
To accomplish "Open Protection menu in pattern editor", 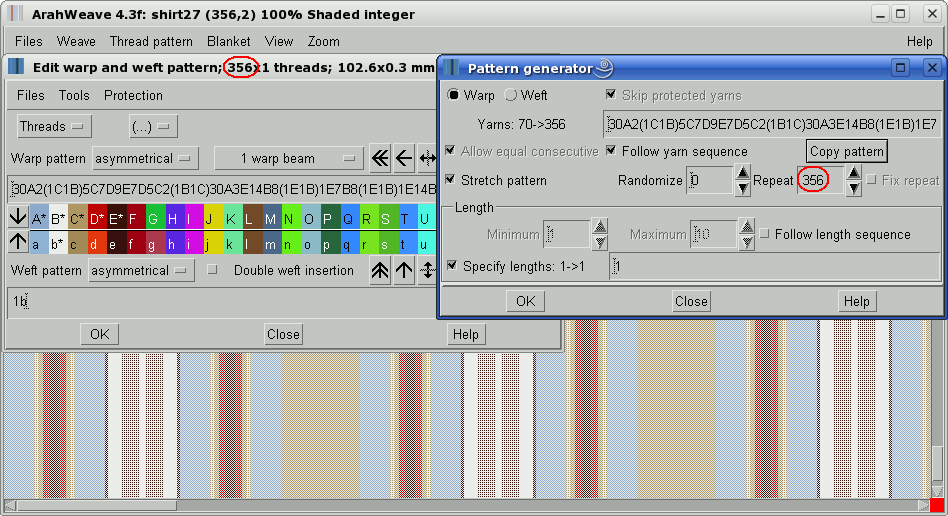I will (x=133, y=96).
